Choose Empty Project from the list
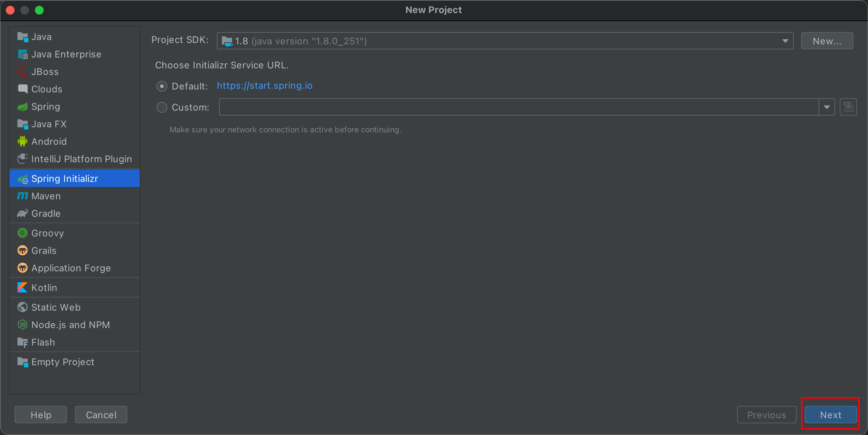Viewport: 868px width, 435px height. click(63, 362)
